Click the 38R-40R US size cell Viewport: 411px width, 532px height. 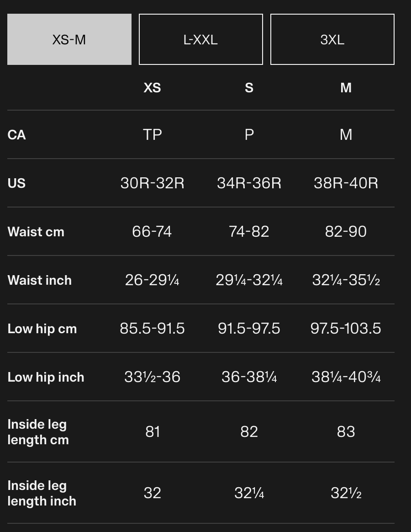(x=346, y=183)
